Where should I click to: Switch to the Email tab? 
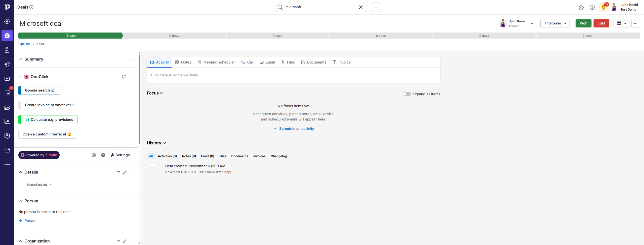pyautogui.click(x=267, y=62)
